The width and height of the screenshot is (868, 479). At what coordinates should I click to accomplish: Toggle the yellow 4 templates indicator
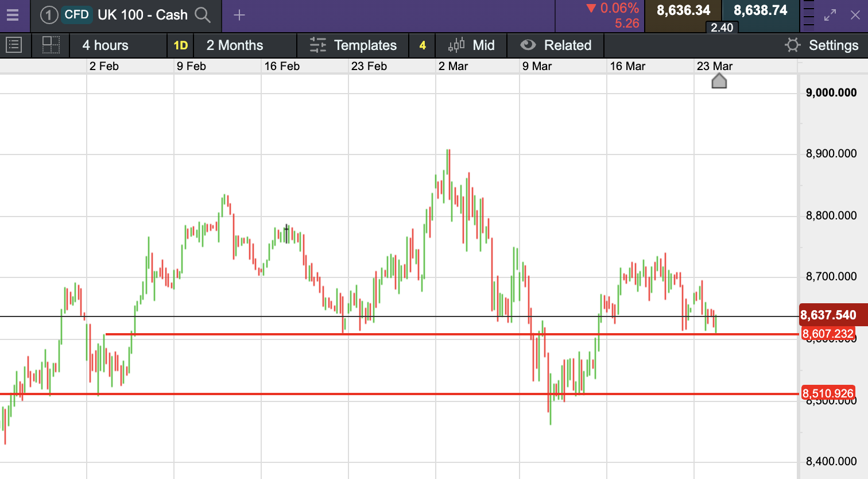tap(423, 45)
